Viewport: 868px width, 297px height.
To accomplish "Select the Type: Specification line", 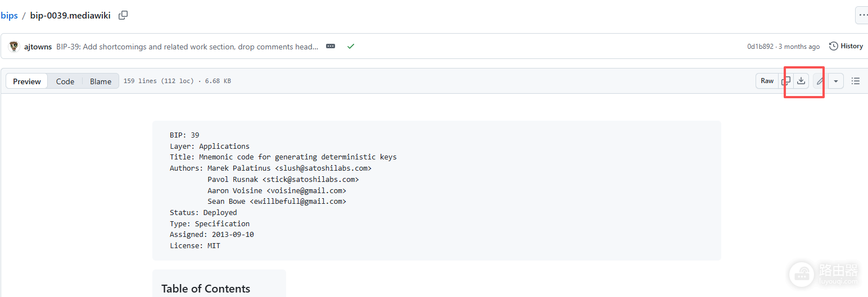I will [x=210, y=223].
